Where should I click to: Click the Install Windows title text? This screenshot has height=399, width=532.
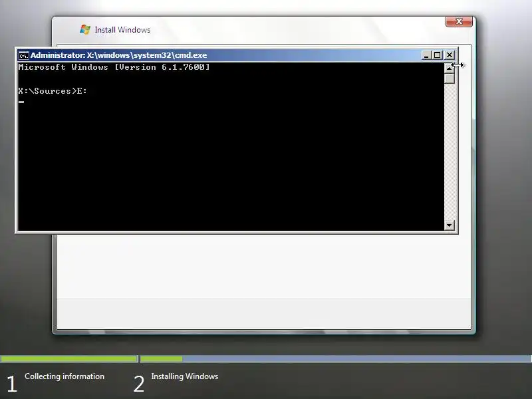122,30
